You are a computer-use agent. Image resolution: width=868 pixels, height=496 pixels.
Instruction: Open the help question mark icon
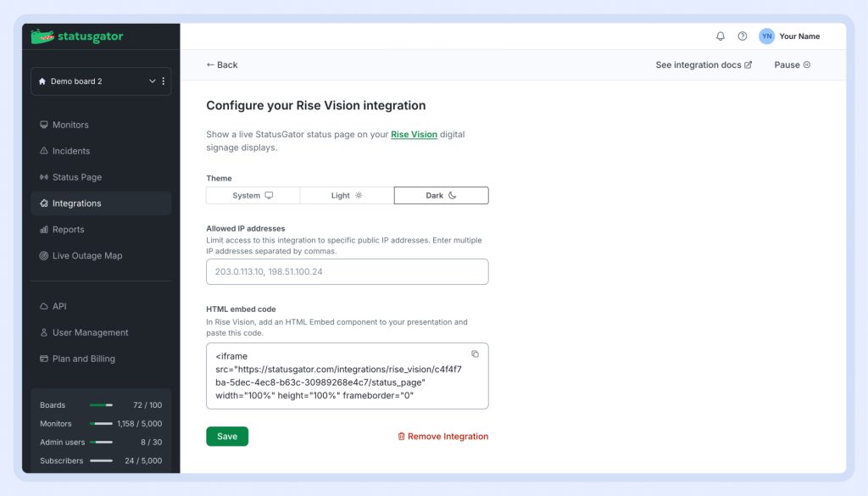[x=743, y=36]
